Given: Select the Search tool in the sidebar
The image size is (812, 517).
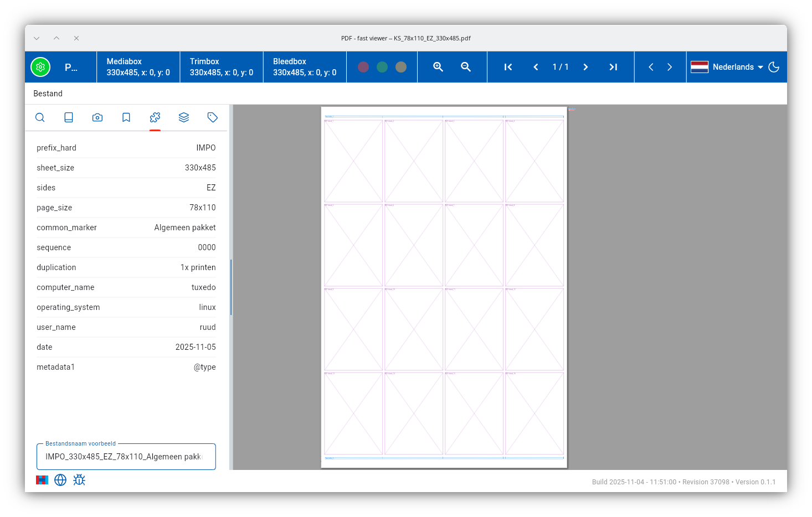Looking at the screenshot, I should (x=40, y=117).
